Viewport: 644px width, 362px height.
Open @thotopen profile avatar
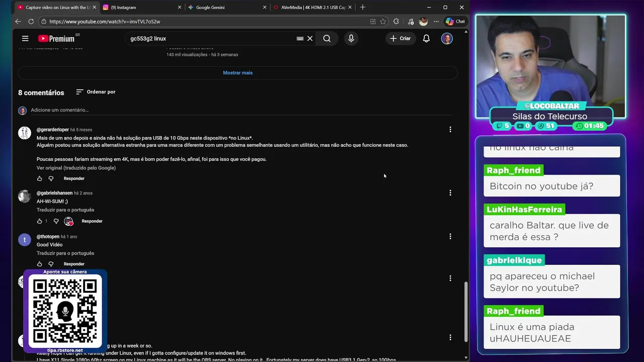click(x=25, y=240)
